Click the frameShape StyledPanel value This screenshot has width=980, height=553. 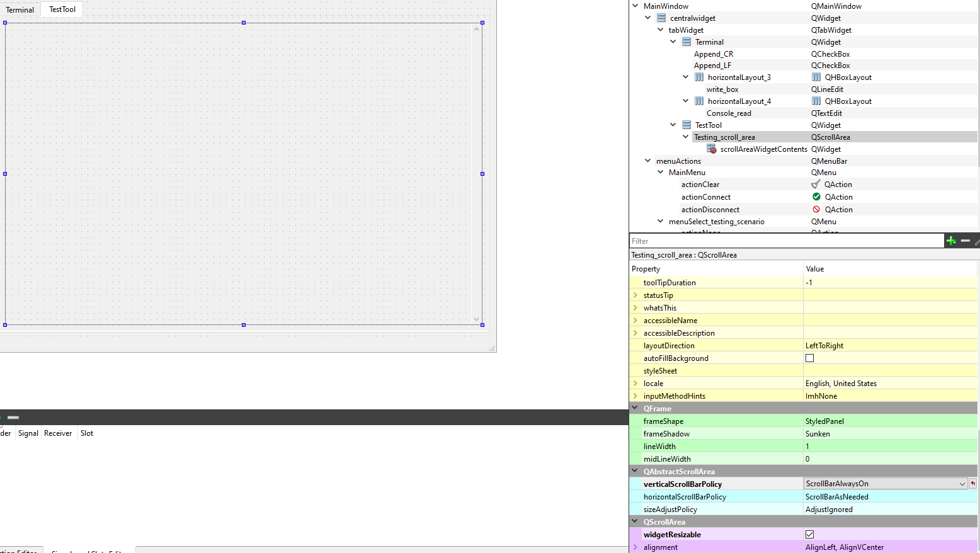click(824, 421)
